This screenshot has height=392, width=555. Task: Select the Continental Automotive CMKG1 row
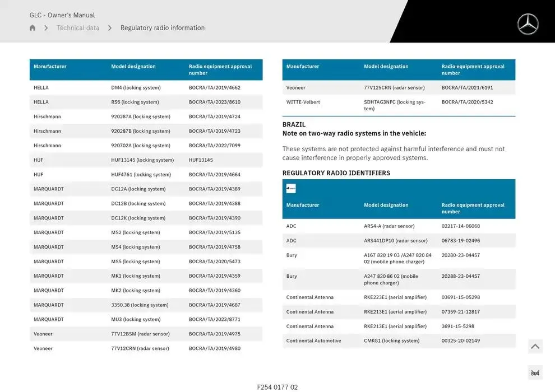coord(399,341)
